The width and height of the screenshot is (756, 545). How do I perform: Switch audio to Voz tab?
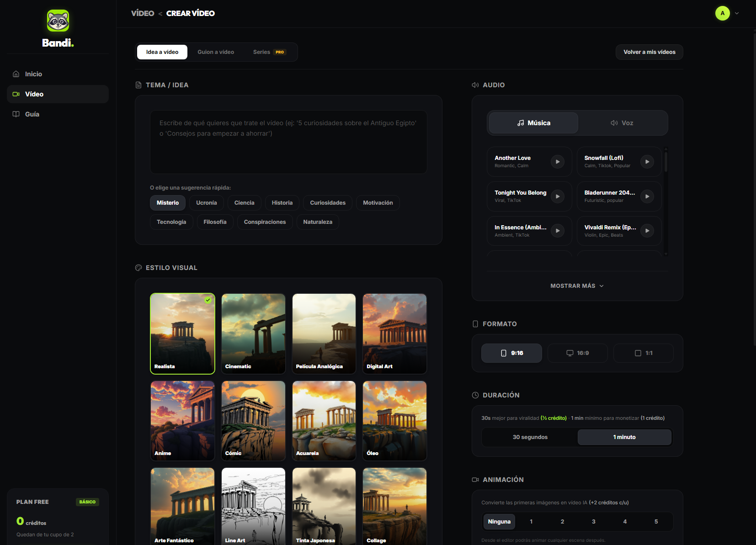point(622,123)
